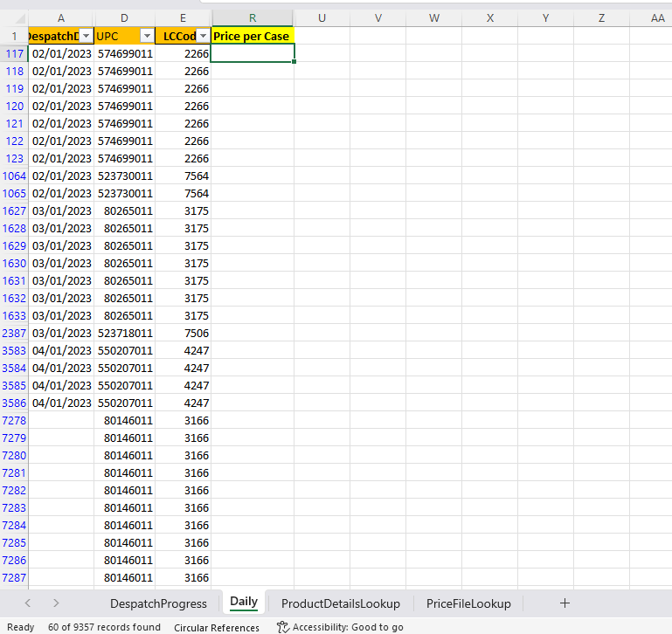Select column Y header
672x634 pixels.
pos(545,18)
